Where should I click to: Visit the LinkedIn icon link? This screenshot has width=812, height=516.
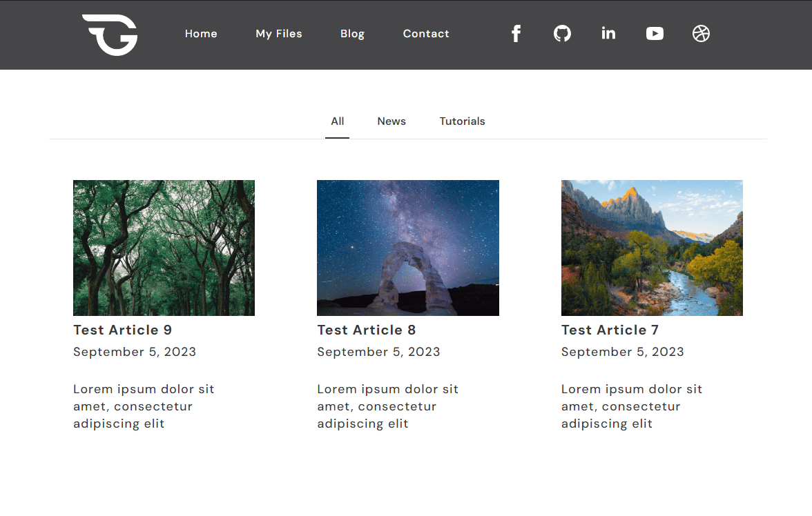[x=608, y=34]
